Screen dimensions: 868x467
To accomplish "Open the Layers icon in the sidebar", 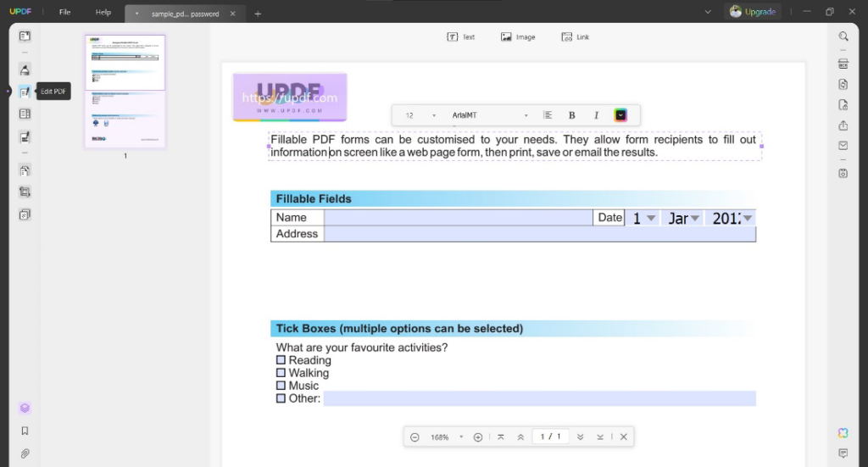I will (25, 409).
